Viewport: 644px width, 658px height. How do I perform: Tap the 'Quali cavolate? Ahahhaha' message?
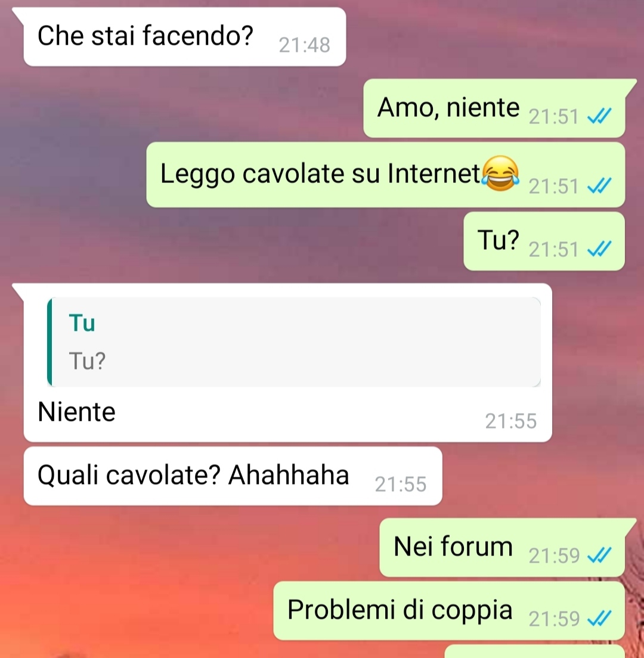(233, 476)
